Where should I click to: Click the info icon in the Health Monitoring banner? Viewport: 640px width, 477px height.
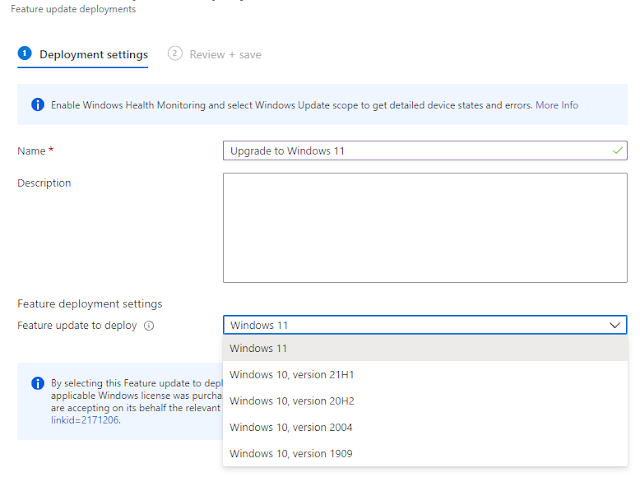(x=38, y=105)
